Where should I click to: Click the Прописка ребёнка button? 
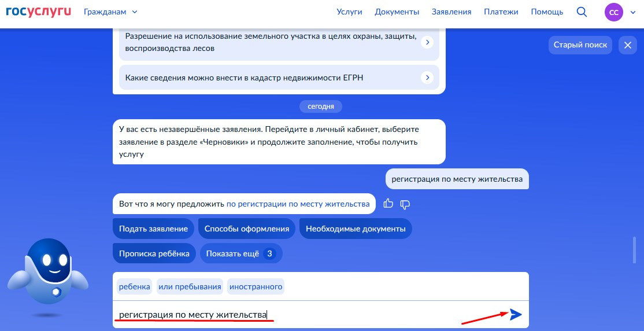point(154,253)
